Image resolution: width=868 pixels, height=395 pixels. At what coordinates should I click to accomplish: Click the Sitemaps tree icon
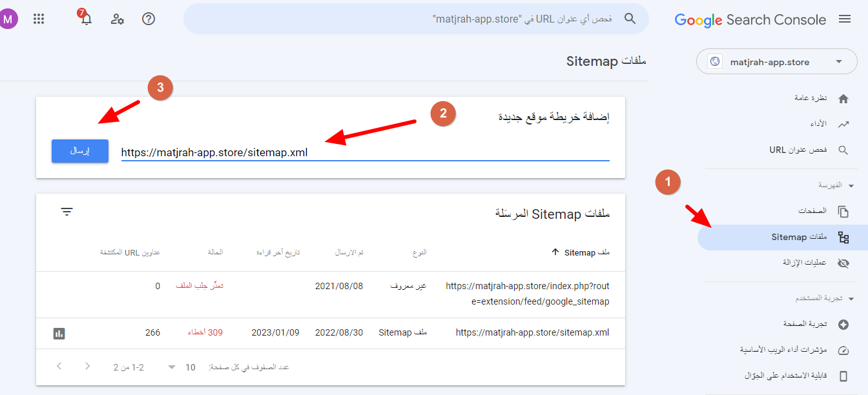coord(843,238)
